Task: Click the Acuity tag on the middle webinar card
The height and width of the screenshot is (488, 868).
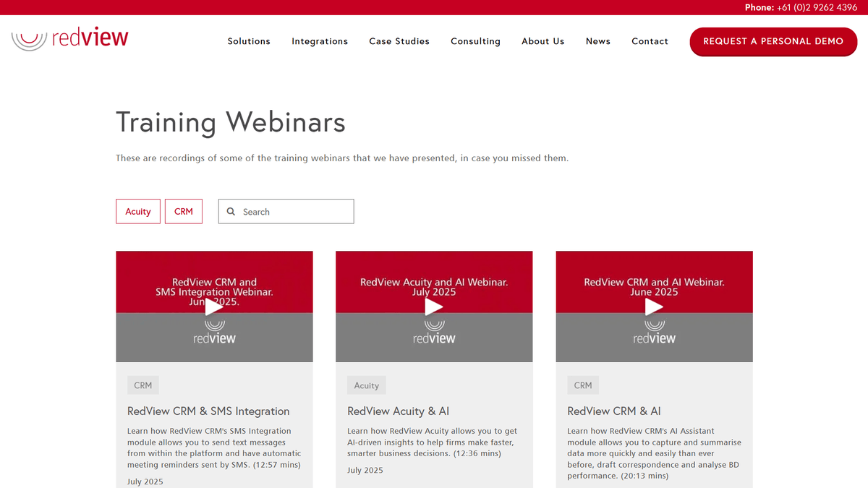Action: pos(366,385)
